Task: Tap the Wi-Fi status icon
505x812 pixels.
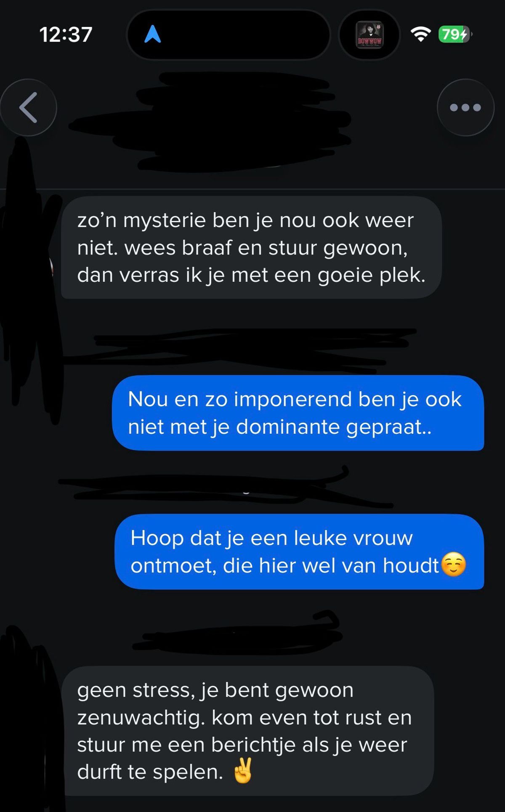Action: point(421,34)
